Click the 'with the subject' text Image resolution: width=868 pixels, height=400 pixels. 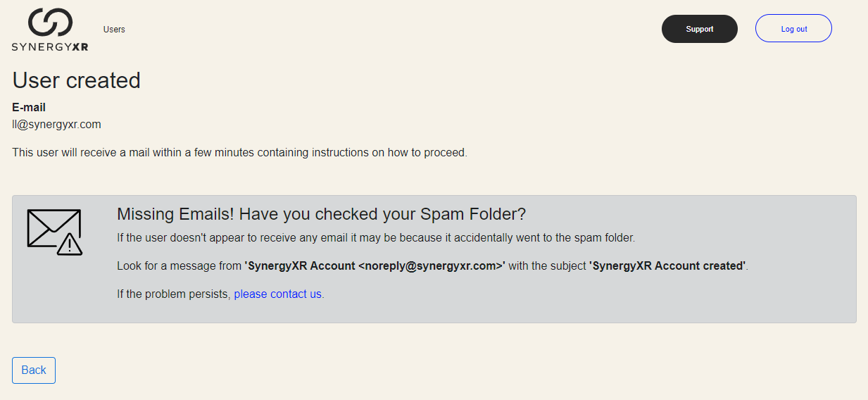548,266
